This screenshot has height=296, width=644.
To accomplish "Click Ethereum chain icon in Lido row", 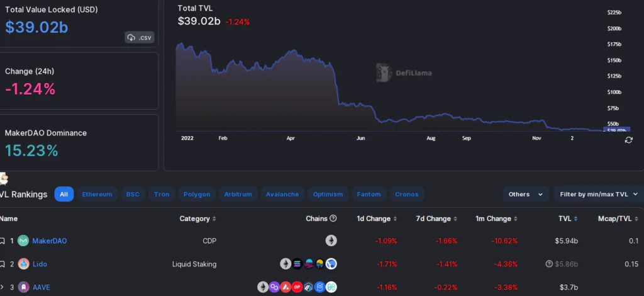I will (286, 263).
